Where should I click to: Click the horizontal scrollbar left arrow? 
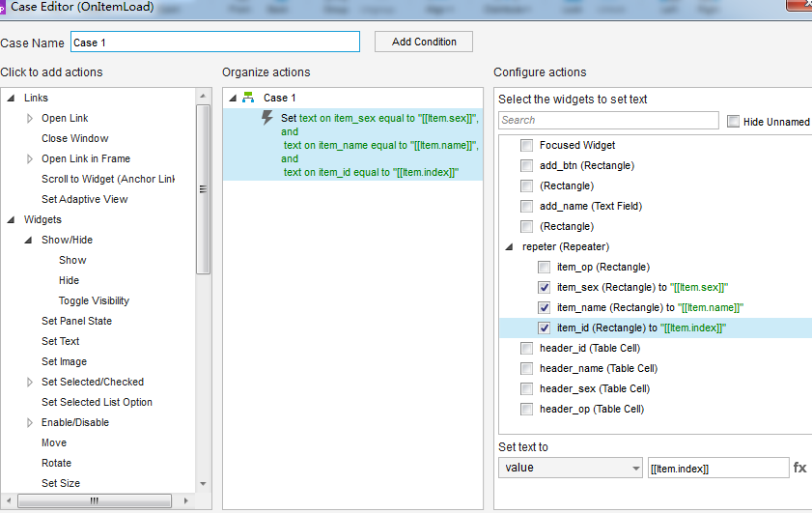click(9, 500)
